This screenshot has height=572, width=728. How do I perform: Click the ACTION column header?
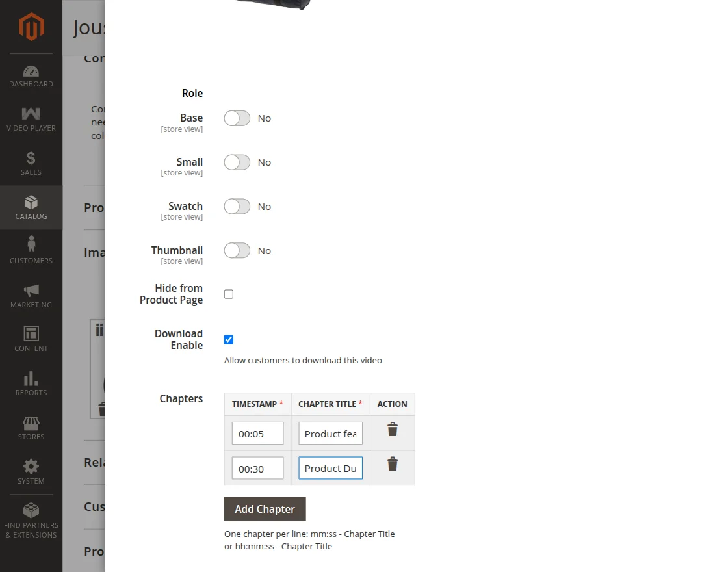393,404
